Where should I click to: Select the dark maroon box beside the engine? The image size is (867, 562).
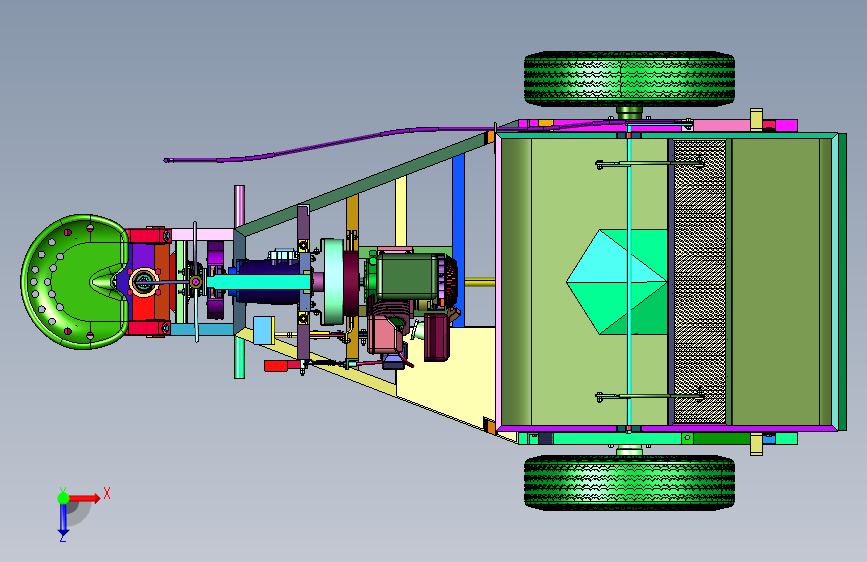(437, 337)
